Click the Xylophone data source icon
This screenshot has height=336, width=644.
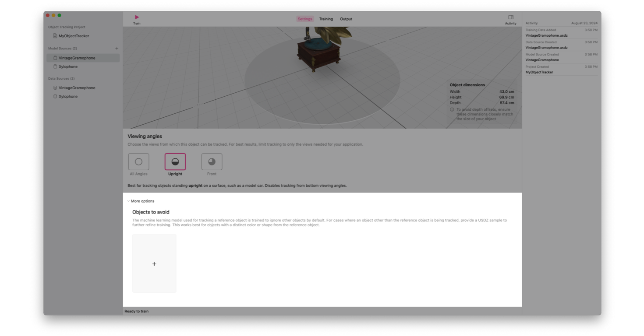(55, 97)
